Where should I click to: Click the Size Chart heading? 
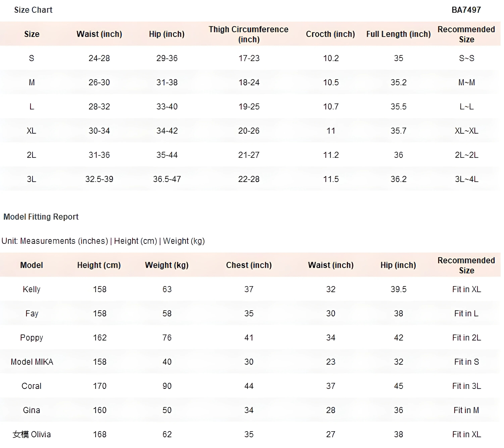click(x=33, y=10)
